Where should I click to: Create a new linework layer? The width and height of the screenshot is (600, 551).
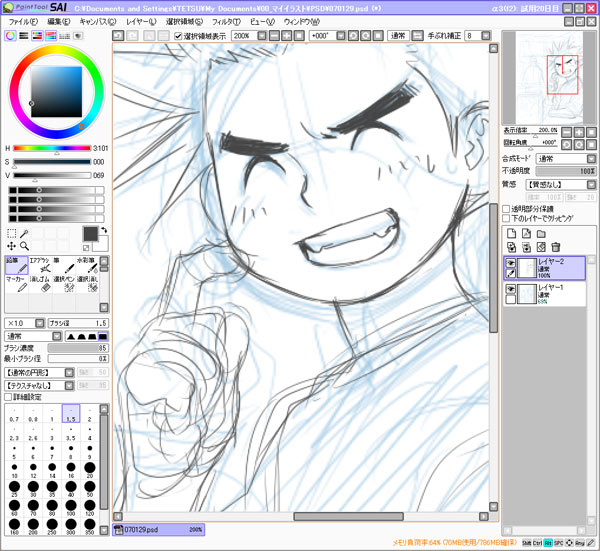[x=526, y=233]
